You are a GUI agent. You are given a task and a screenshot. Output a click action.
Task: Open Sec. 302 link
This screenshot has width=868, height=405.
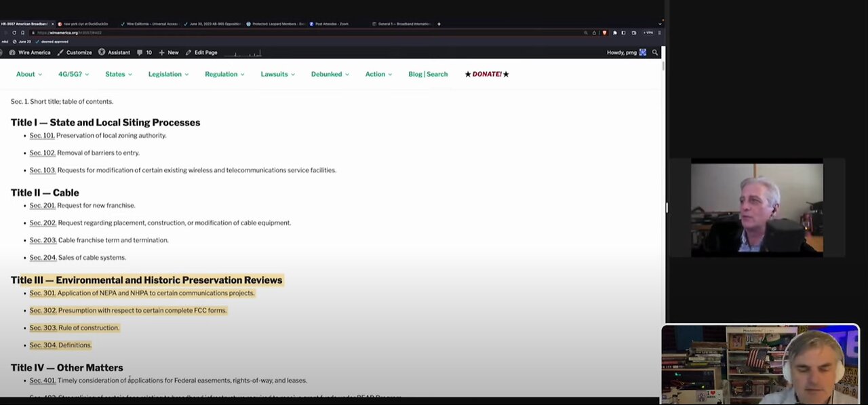(43, 310)
